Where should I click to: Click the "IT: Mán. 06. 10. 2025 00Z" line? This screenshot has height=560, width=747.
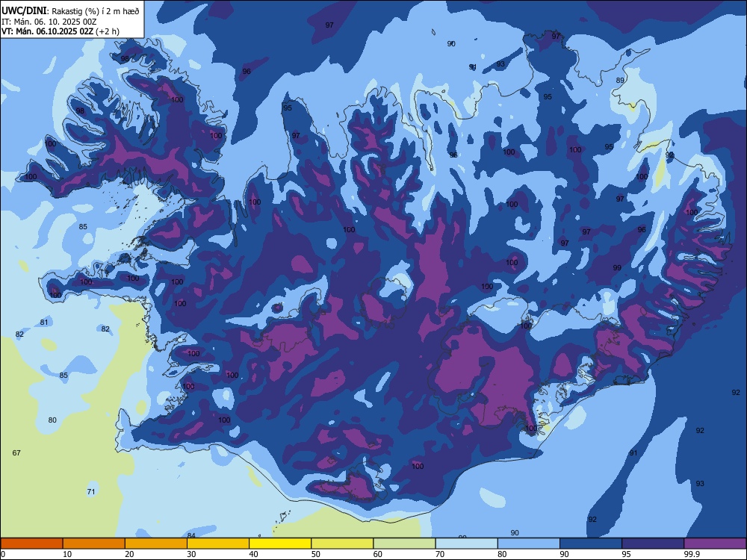pyautogui.click(x=49, y=22)
